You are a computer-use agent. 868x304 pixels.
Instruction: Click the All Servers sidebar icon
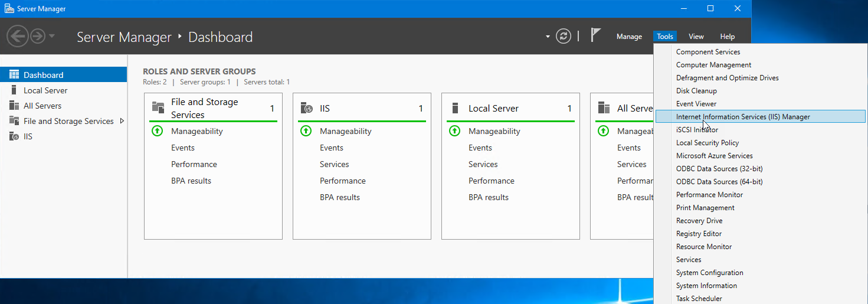[x=14, y=106]
